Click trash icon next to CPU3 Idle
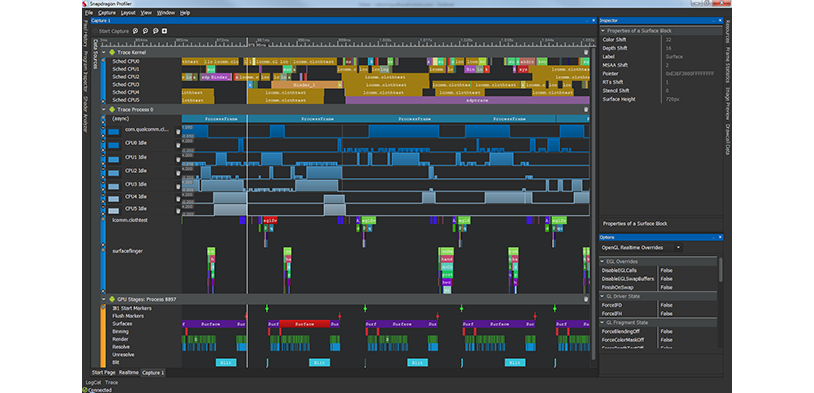The height and width of the screenshot is (393, 814). pos(178,186)
